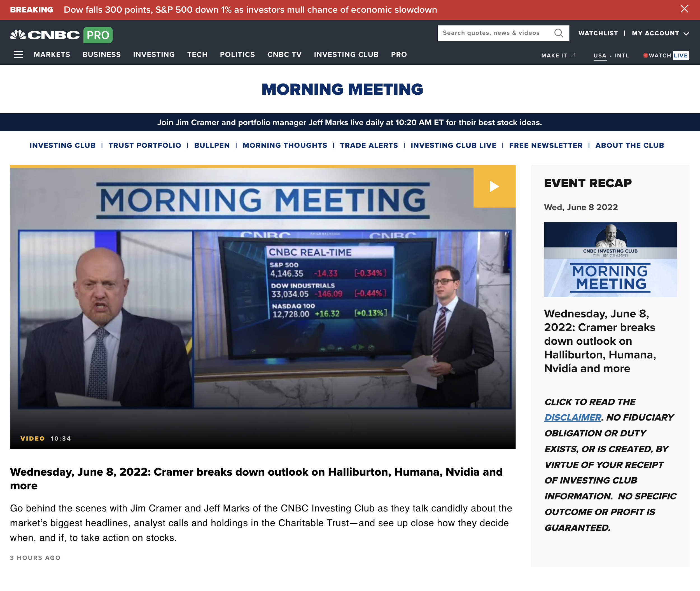Click the Watch Live button
The image size is (700, 591).
[666, 55]
